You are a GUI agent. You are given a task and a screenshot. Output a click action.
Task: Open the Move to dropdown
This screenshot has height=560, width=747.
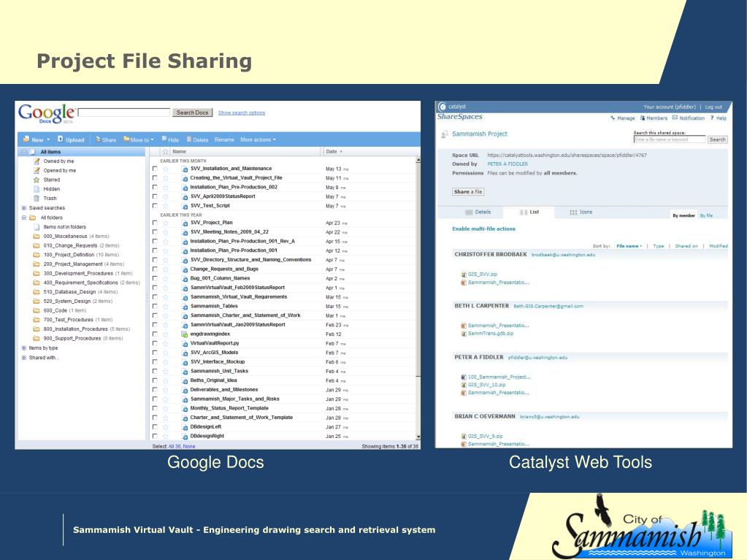tap(139, 139)
